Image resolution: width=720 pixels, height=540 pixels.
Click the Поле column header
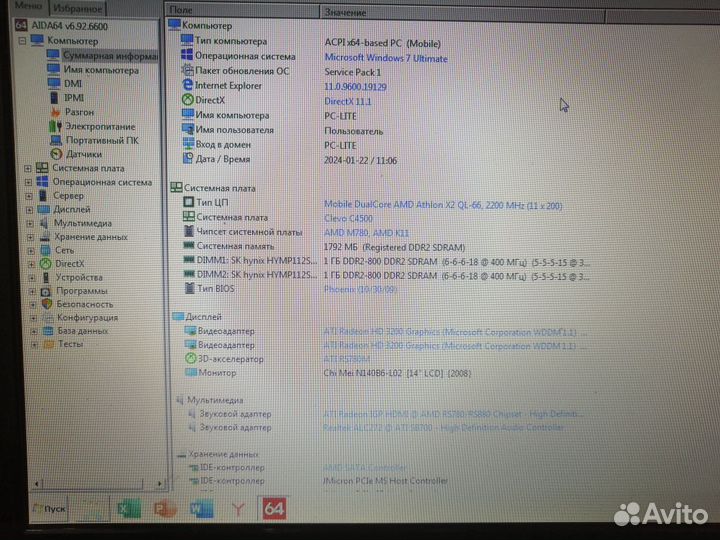point(242,10)
